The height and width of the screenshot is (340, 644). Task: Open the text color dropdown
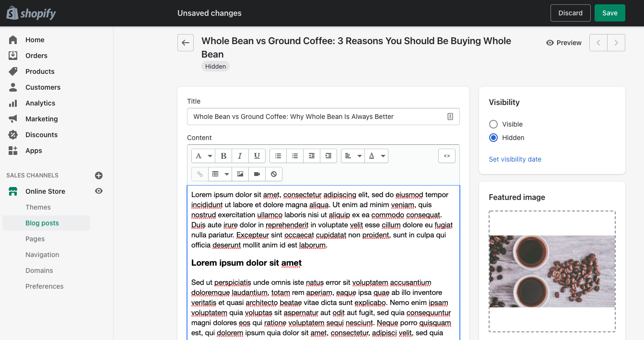[376, 156]
